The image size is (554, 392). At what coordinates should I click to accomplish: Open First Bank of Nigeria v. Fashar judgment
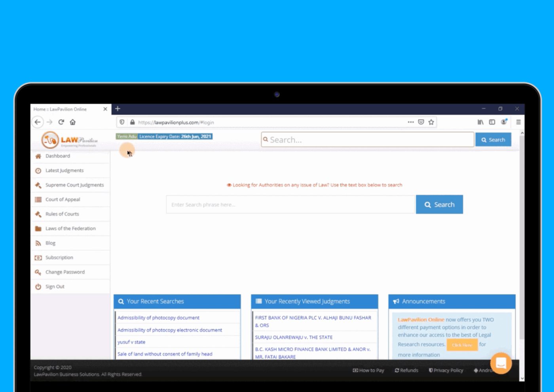(x=313, y=321)
